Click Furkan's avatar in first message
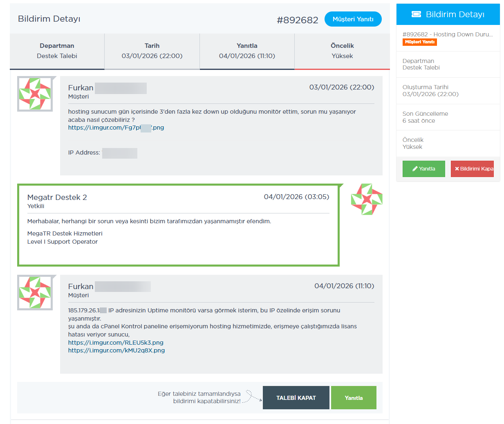 pyautogui.click(x=35, y=94)
